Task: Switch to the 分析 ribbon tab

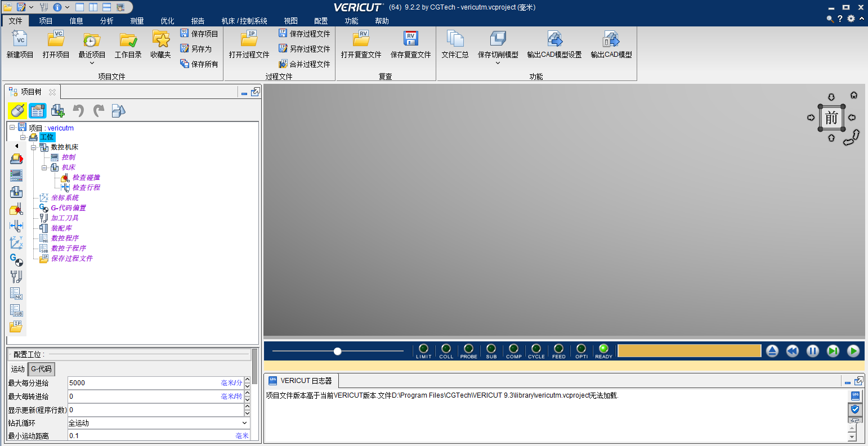Action: pyautogui.click(x=107, y=21)
